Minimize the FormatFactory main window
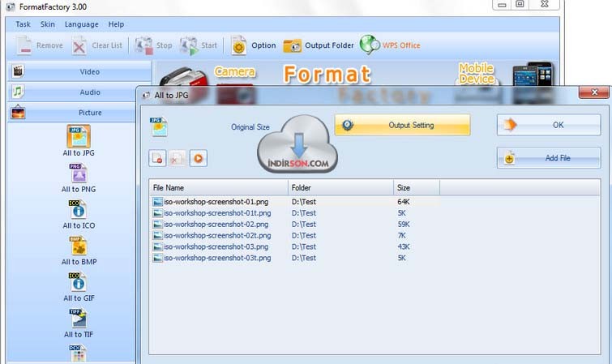 (x=502, y=5)
